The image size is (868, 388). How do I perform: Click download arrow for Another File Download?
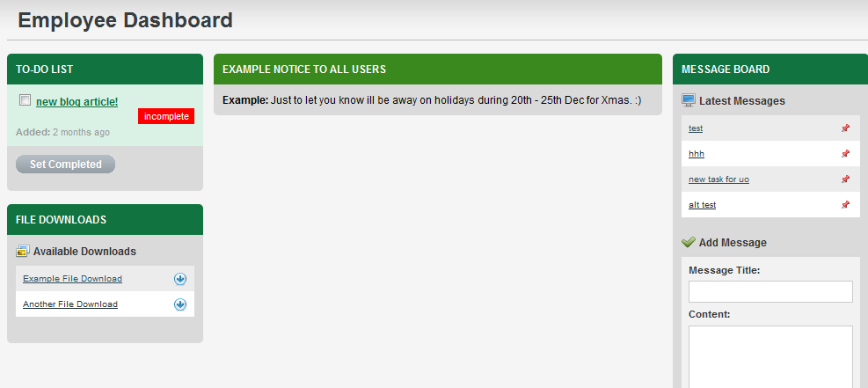point(180,304)
